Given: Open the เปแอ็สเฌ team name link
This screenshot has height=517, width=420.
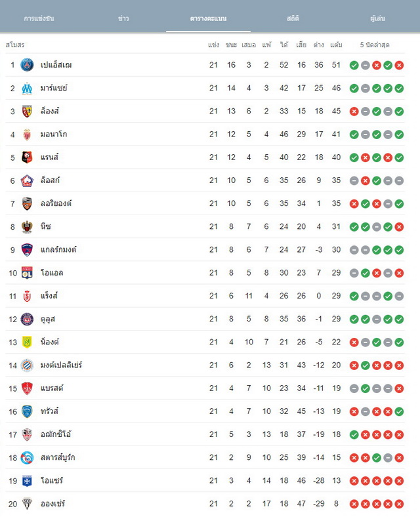Looking at the screenshot, I should coord(56,65).
